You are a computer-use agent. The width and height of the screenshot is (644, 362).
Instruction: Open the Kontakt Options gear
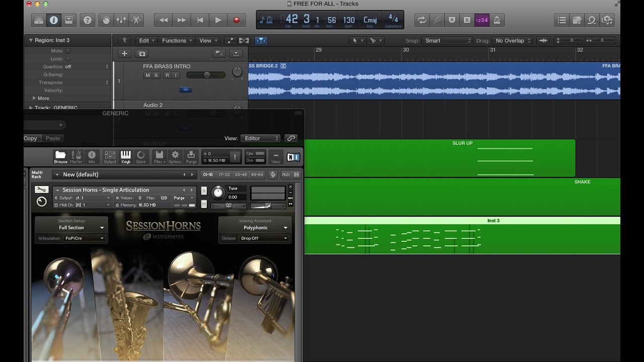(175, 157)
